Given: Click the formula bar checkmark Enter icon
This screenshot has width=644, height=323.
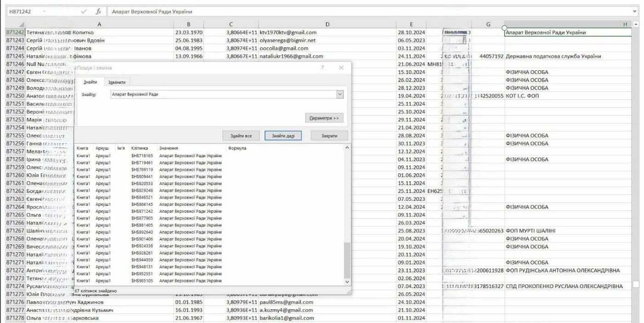Looking at the screenshot, I should click(84, 11).
